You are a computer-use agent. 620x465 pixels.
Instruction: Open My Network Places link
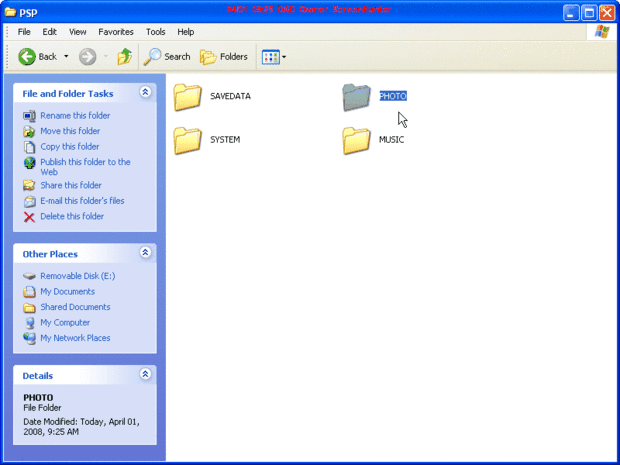click(x=75, y=338)
